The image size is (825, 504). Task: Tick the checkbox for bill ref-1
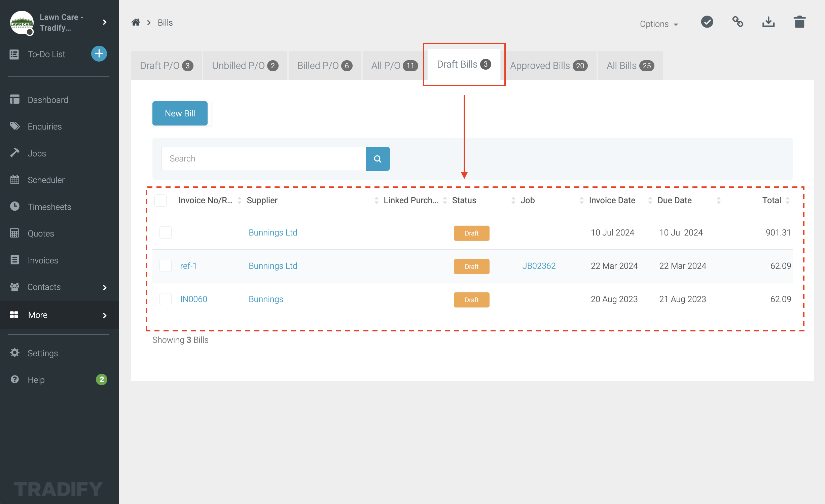click(165, 265)
